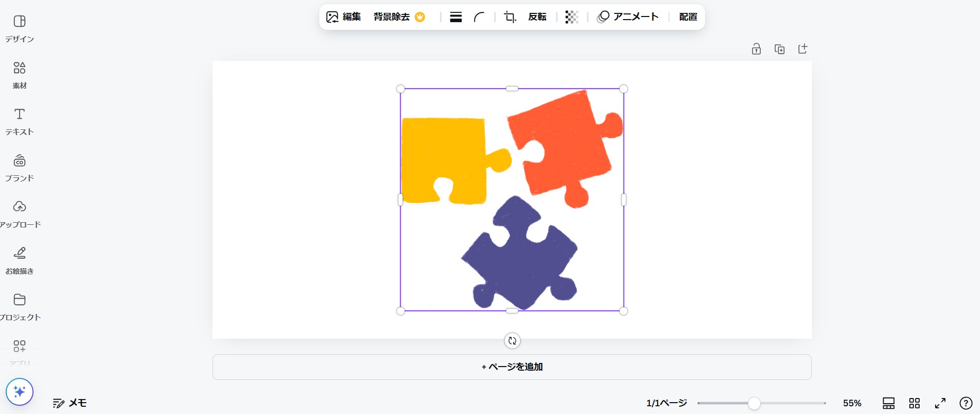Open the ブランド (Brand) panel
This screenshot has height=414, width=980.
pos(20,168)
